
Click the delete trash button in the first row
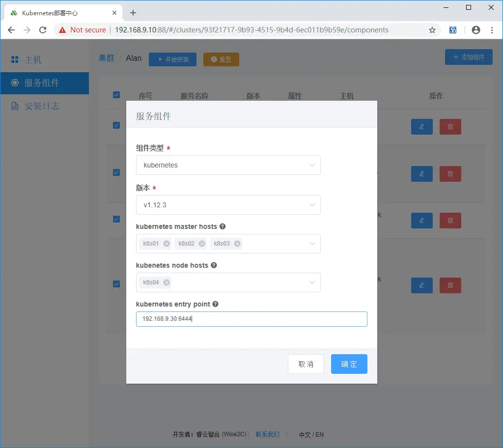pos(450,127)
